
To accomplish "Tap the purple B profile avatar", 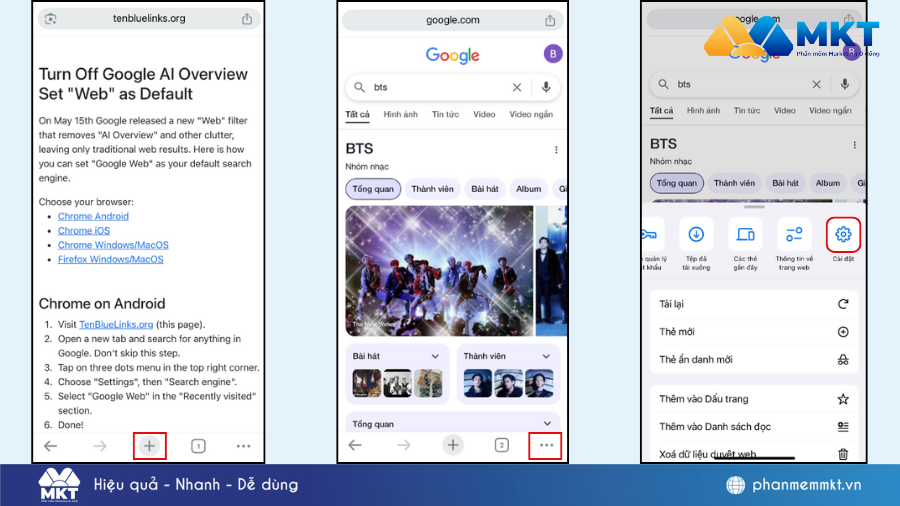I will (x=553, y=54).
